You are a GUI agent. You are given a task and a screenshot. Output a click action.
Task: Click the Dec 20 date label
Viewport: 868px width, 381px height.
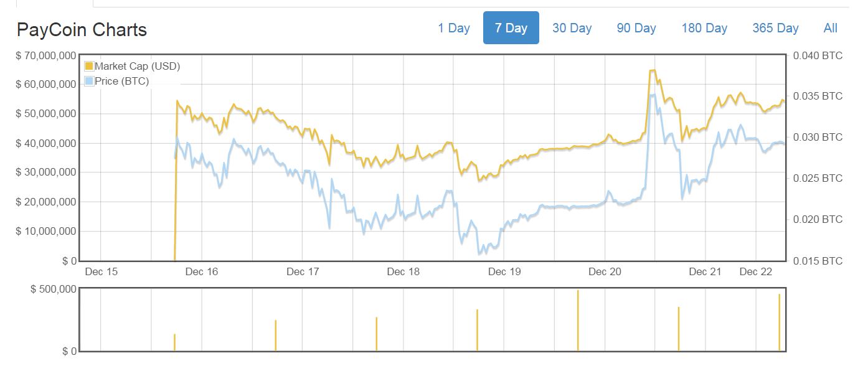pos(605,271)
